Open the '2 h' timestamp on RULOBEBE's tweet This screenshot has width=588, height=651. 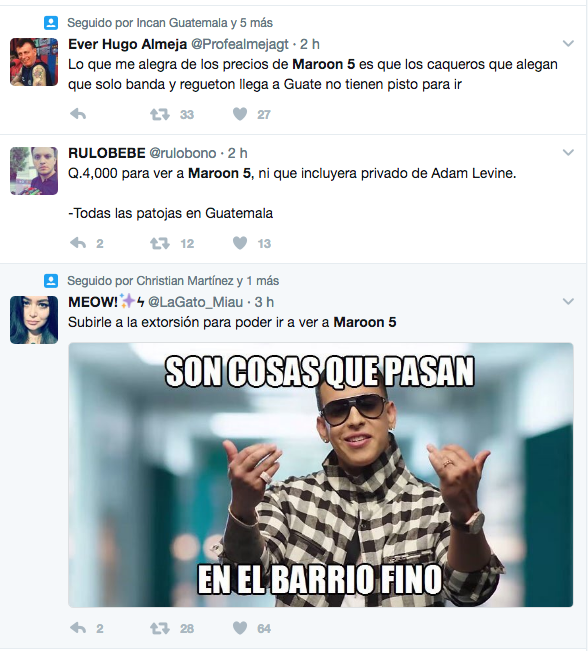(238, 153)
